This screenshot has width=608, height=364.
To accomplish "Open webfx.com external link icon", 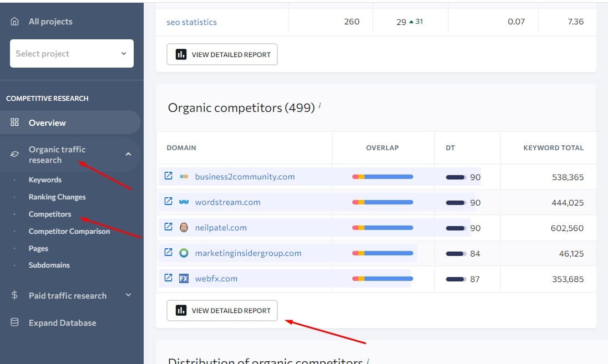I will point(168,278).
